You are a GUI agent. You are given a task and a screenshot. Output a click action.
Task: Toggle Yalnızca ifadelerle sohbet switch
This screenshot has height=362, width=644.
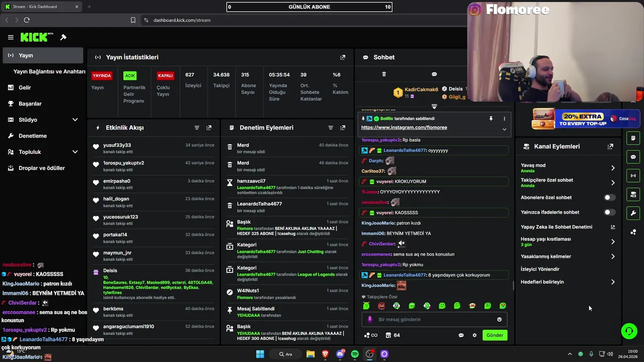609,212
